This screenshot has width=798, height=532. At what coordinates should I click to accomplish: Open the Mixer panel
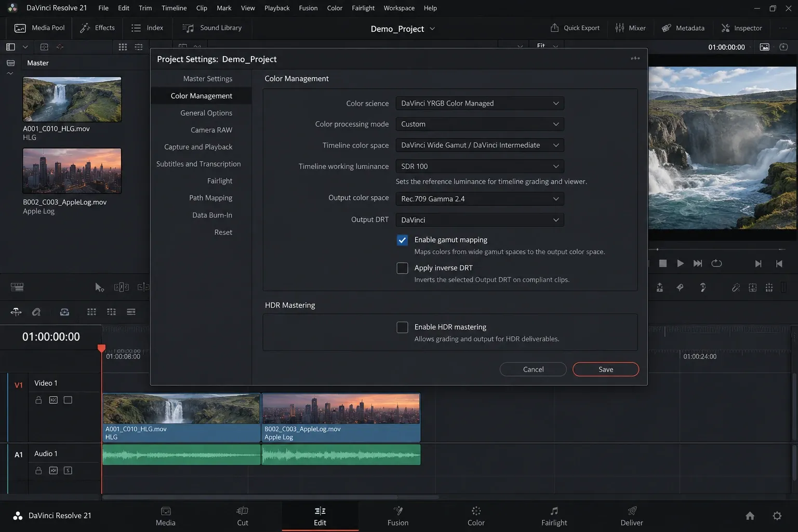[630, 28]
